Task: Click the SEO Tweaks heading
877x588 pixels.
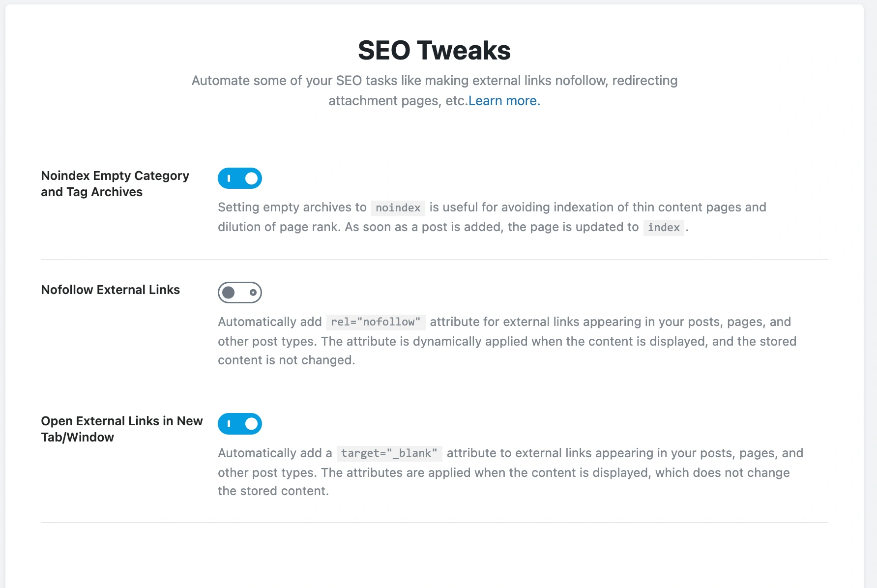Action: point(434,51)
